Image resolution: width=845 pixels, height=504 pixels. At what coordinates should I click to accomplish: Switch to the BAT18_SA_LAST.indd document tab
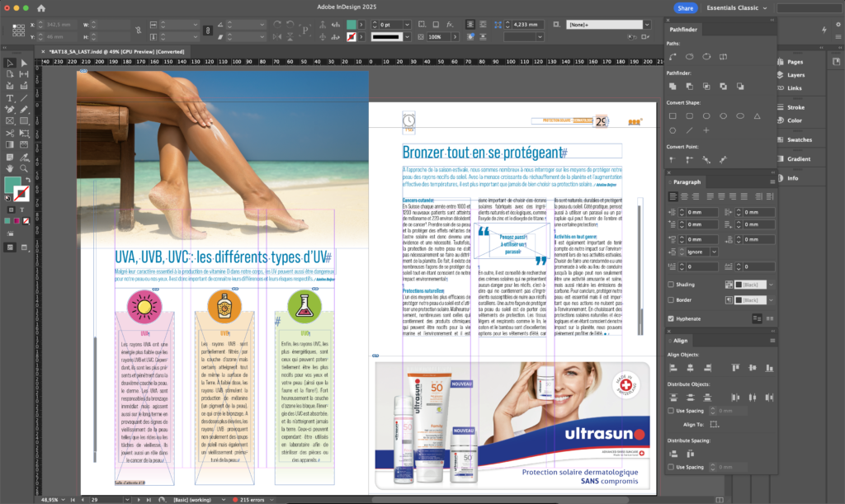(116, 51)
